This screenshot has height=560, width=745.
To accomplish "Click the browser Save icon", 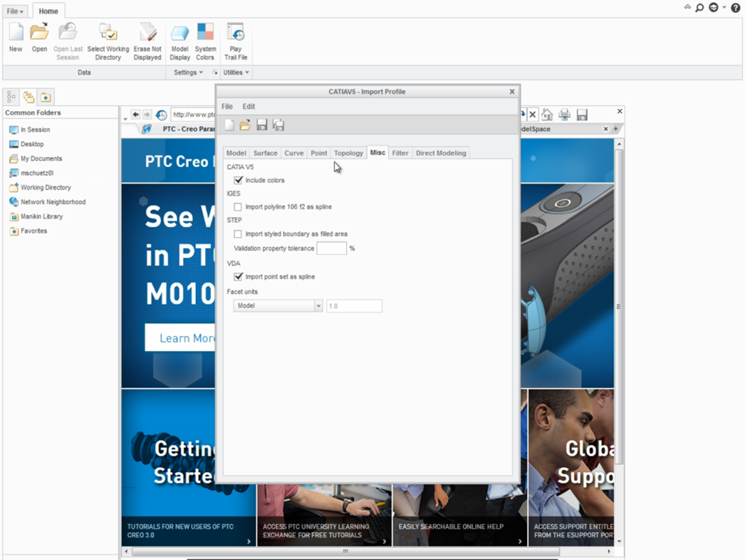I will [582, 114].
